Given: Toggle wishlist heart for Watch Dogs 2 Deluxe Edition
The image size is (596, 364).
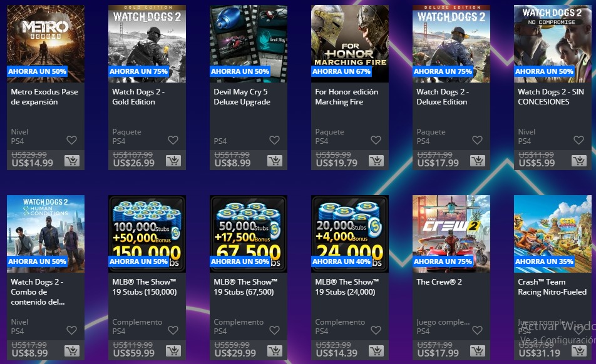Looking at the screenshot, I should (x=478, y=140).
